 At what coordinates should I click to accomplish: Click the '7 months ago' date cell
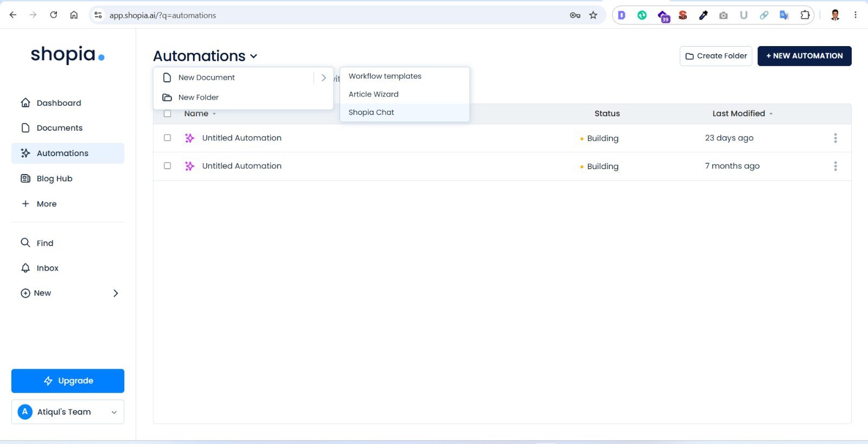coord(732,166)
